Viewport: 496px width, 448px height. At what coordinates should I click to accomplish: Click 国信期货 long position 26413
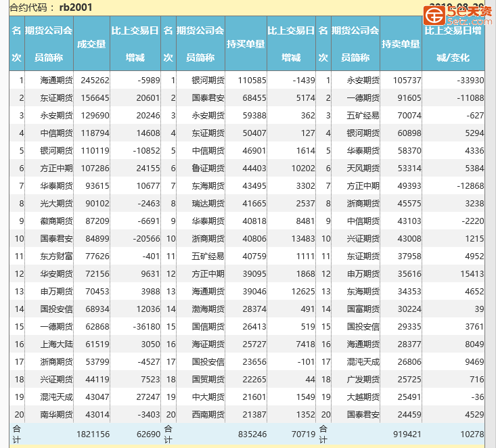pos(254,326)
